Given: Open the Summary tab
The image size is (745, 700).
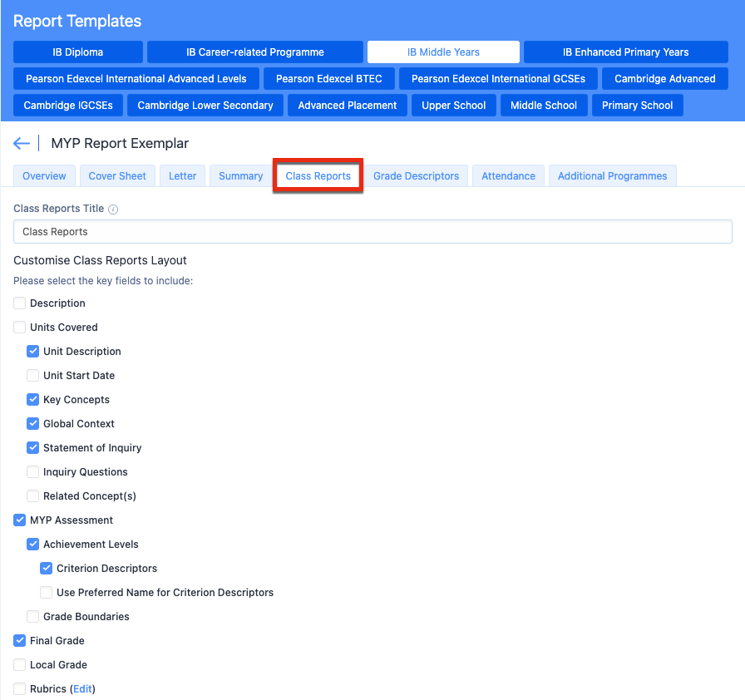Looking at the screenshot, I should [x=241, y=176].
